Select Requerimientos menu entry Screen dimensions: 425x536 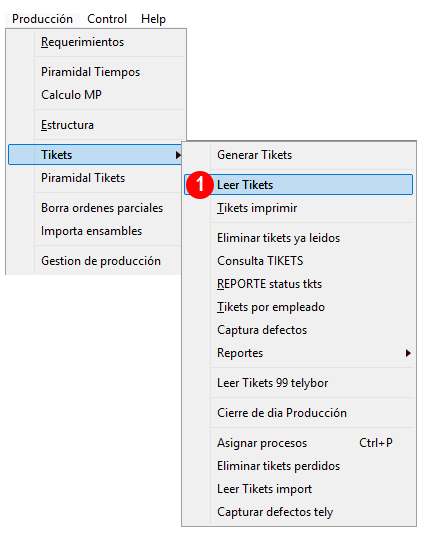(97, 42)
